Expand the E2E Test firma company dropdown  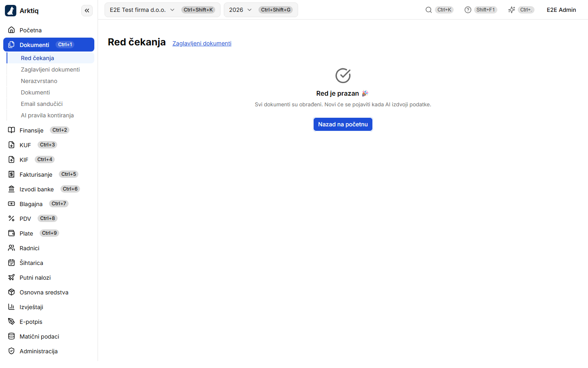pyautogui.click(x=163, y=10)
